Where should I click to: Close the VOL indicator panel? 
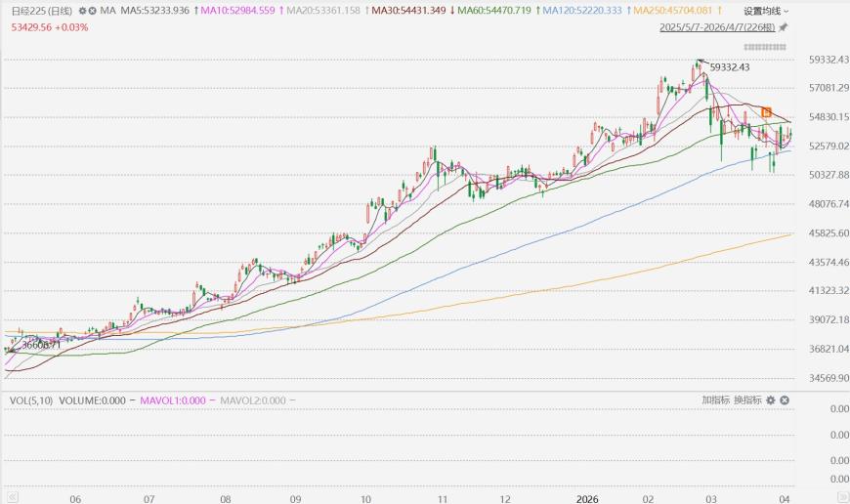click(785, 400)
